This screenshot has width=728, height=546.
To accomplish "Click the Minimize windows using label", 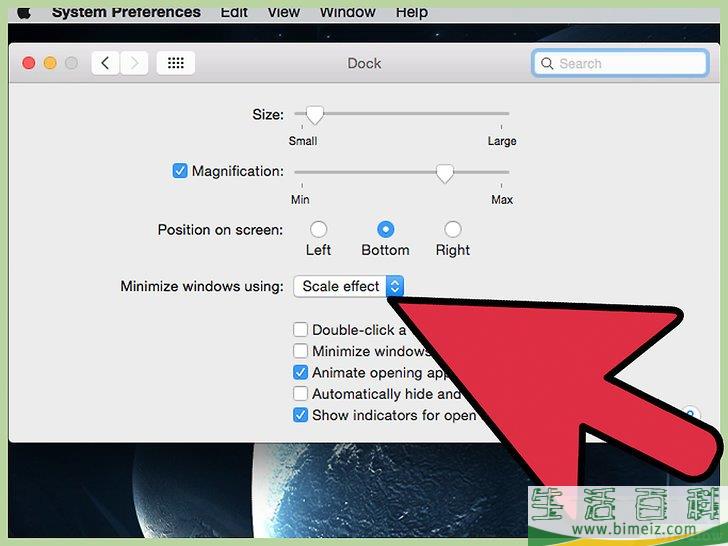I will 202,286.
